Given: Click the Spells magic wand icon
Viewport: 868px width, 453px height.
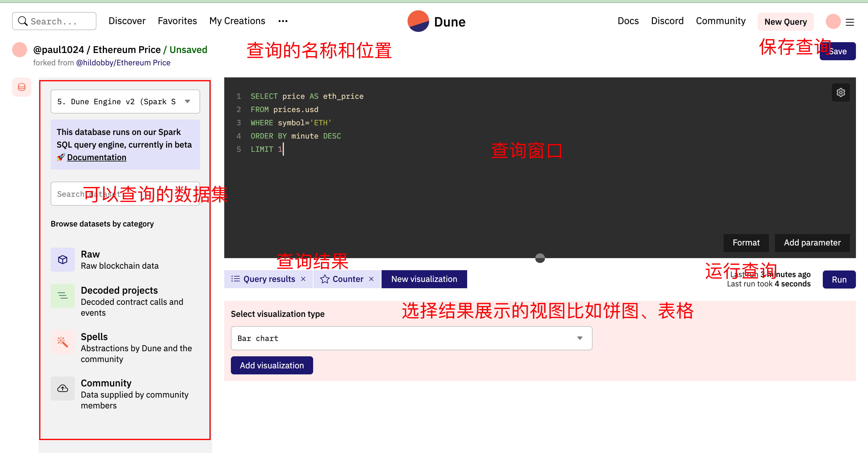Looking at the screenshot, I should (63, 342).
